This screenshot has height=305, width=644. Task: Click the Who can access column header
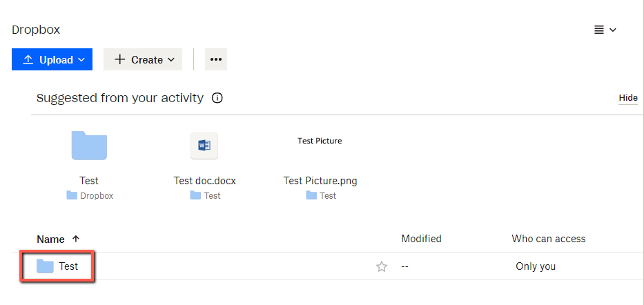click(x=548, y=239)
